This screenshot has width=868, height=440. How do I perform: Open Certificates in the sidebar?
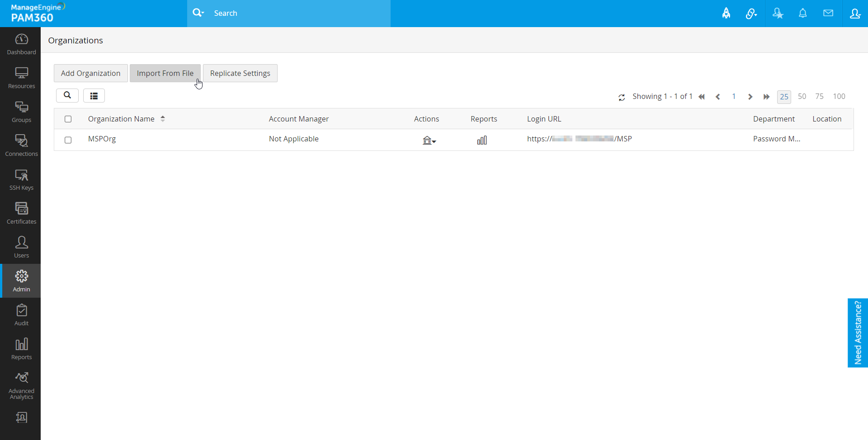(x=21, y=214)
